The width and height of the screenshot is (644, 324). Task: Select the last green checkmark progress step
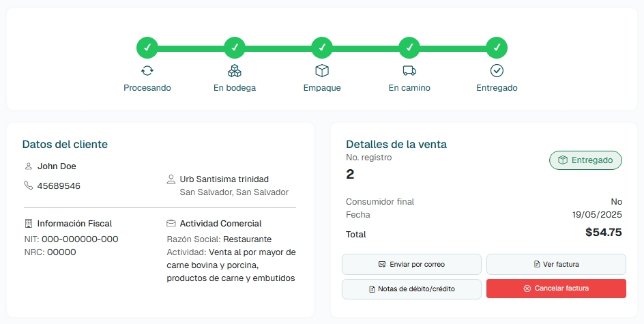497,48
